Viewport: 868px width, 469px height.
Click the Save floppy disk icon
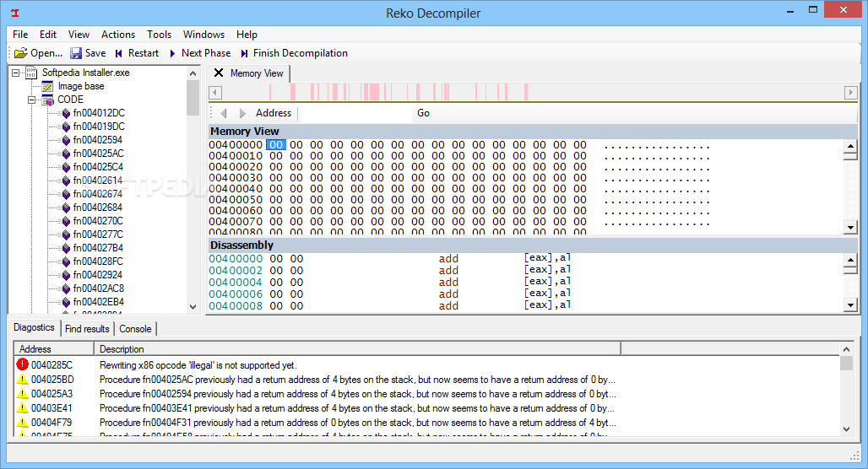point(76,53)
